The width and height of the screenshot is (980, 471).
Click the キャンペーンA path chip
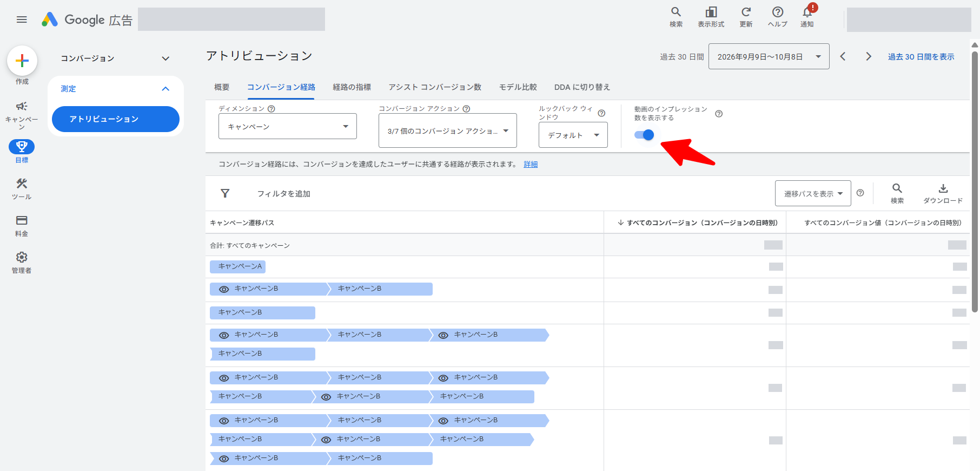click(237, 266)
